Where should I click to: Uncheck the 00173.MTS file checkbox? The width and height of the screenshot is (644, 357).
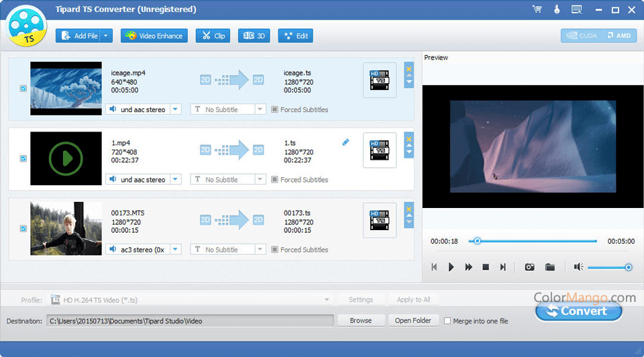tap(23, 228)
